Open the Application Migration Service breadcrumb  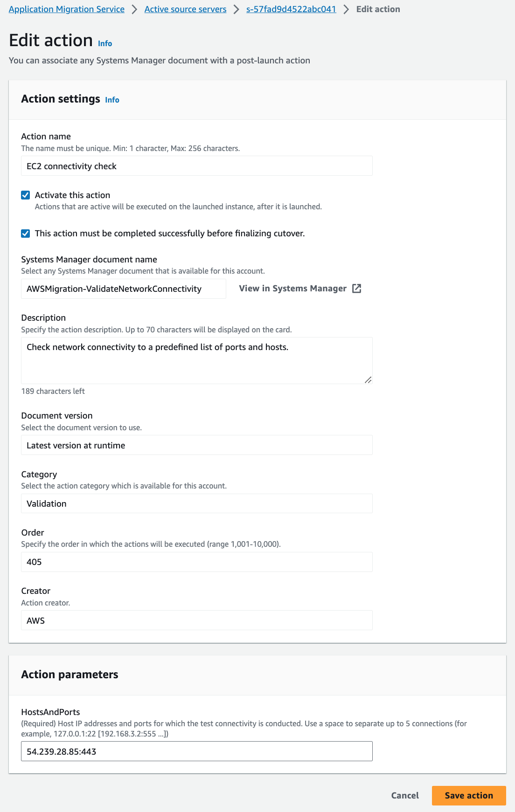coord(67,9)
